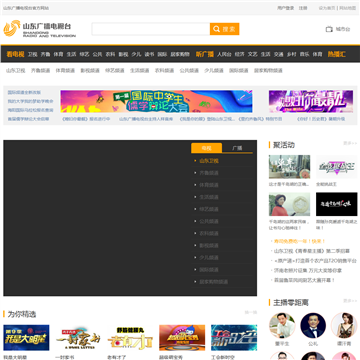This screenshot has height=360, width=360.
Task: Open the 热播汇 menu heading
Action: coord(336,54)
